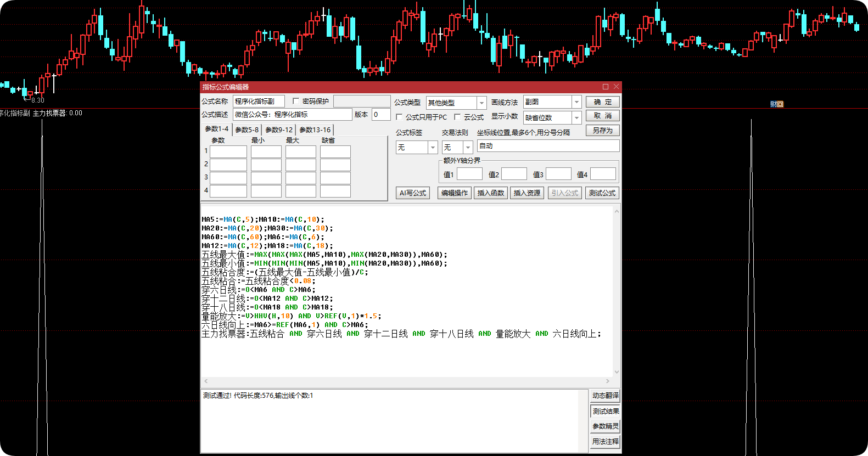The width and height of the screenshot is (868, 456).
Task: Click the 坐标线位置 field showing 自动
Action: (x=548, y=146)
